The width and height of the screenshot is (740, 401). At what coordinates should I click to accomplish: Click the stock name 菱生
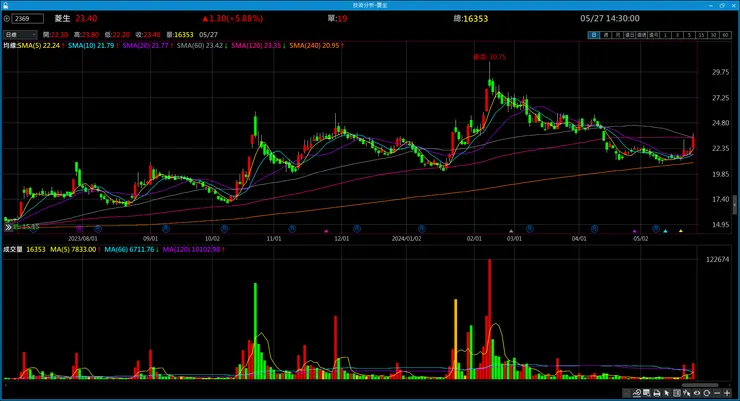[x=62, y=18]
